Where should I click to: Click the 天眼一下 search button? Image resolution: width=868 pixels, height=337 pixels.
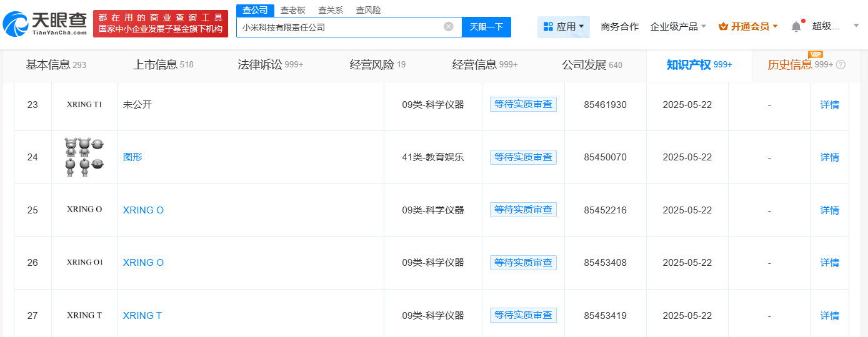[486, 27]
